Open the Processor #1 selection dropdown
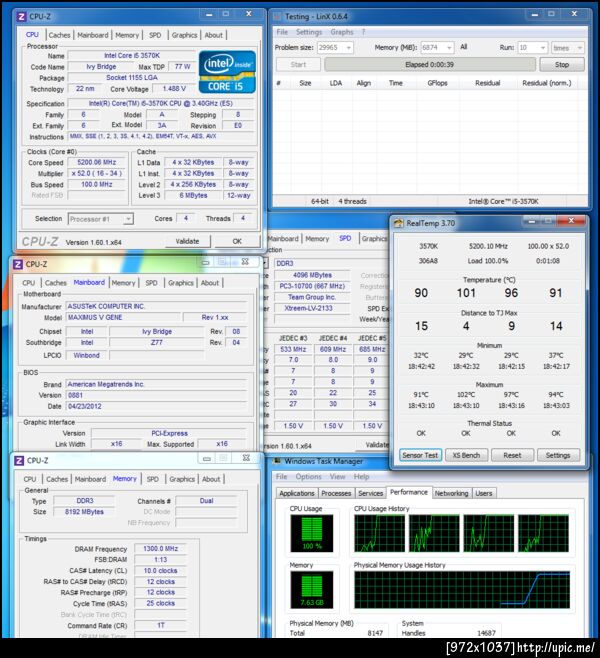The image size is (600, 658). (128, 219)
